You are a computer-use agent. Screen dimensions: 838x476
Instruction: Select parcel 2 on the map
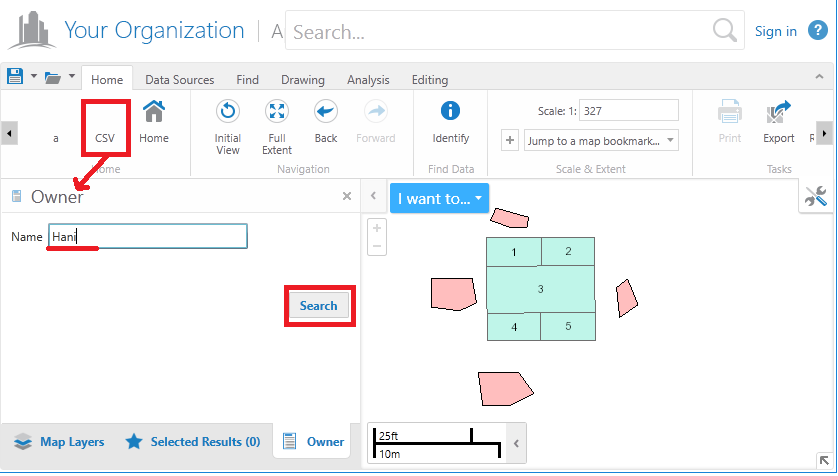(x=568, y=251)
